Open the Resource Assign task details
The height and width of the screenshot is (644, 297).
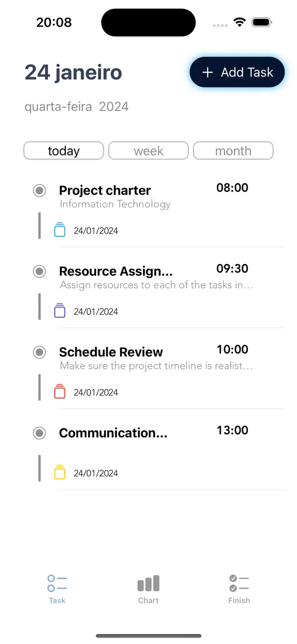click(x=116, y=271)
